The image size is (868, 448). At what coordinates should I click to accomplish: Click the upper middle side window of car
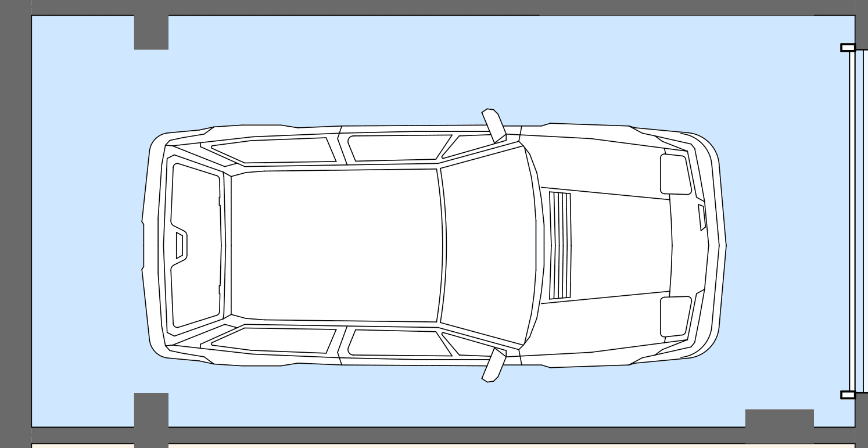click(x=400, y=148)
